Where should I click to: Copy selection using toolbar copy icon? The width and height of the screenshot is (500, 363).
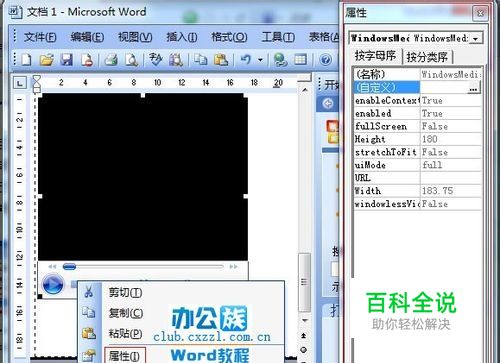tap(201, 60)
